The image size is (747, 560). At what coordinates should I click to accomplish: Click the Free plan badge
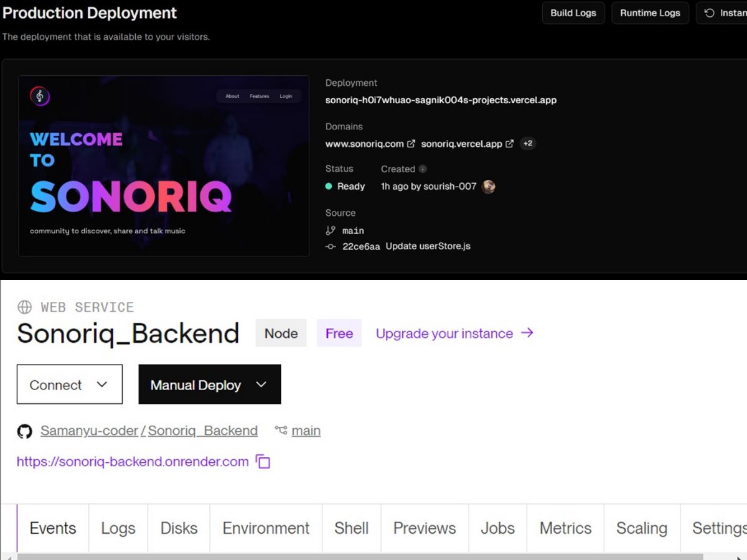click(x=339, y=334)
